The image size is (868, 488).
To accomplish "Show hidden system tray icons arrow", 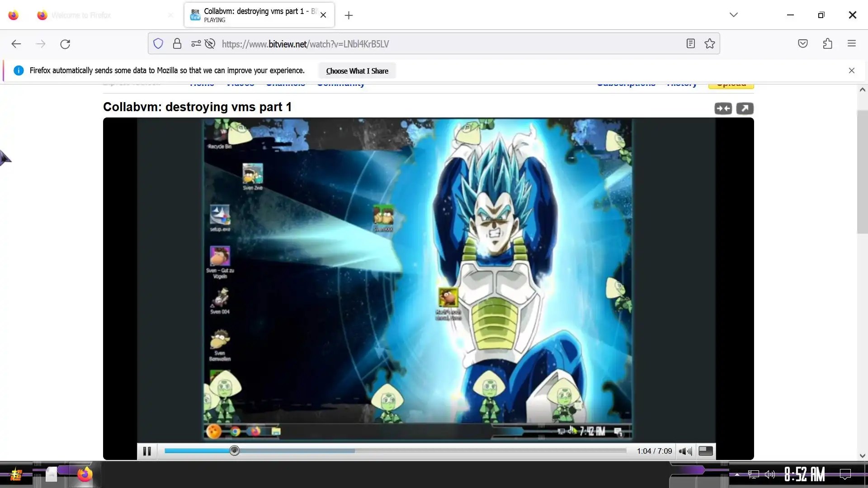I will [737, 474].
